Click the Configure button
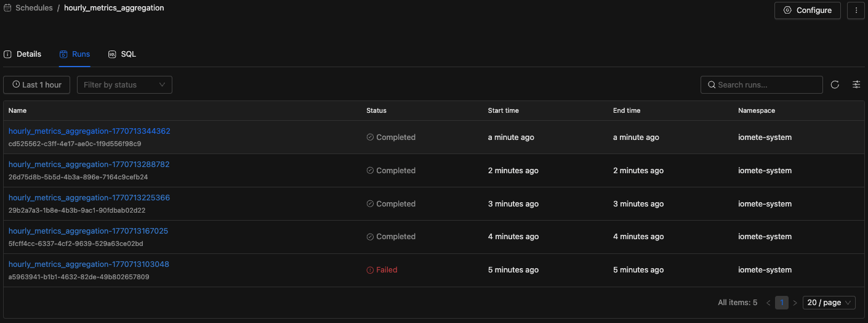This screenshot has width=868, height=323. pyautogui.click(x=807, y=10)
